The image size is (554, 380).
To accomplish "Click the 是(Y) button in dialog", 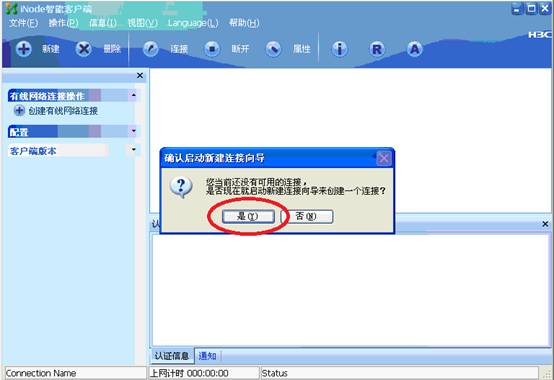I will pos(248,216).
